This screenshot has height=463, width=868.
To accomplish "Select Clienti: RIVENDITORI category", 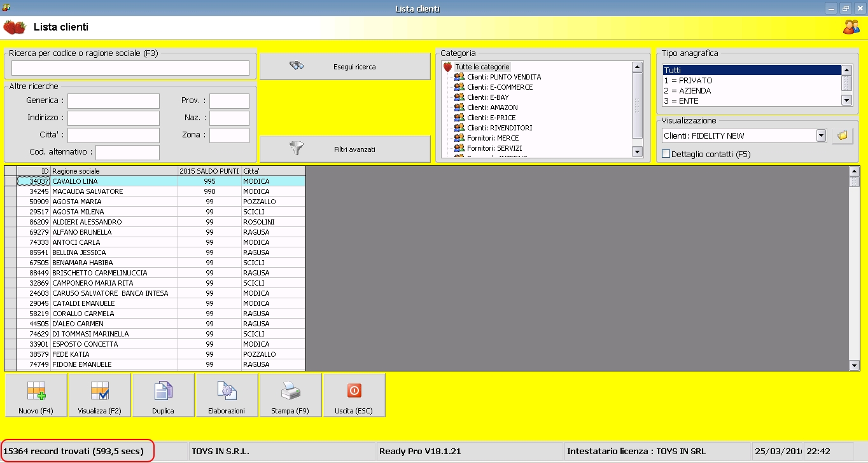I will 500,128.
